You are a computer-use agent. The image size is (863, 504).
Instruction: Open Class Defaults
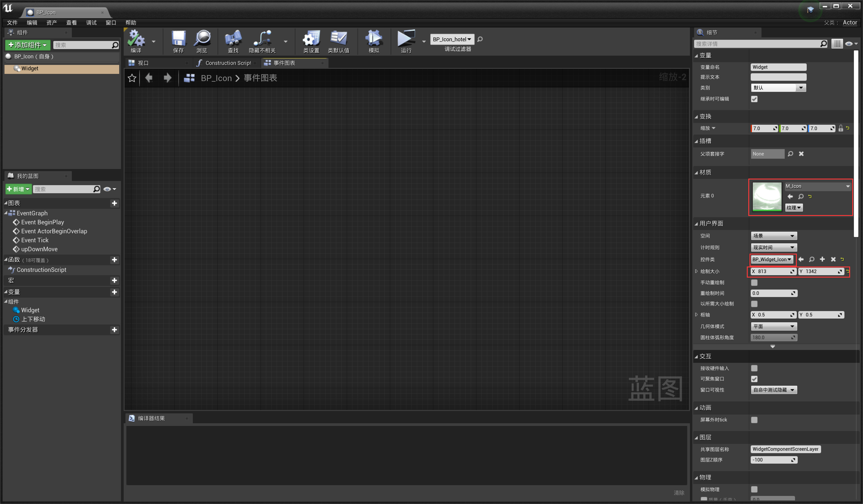pos(339,41)
